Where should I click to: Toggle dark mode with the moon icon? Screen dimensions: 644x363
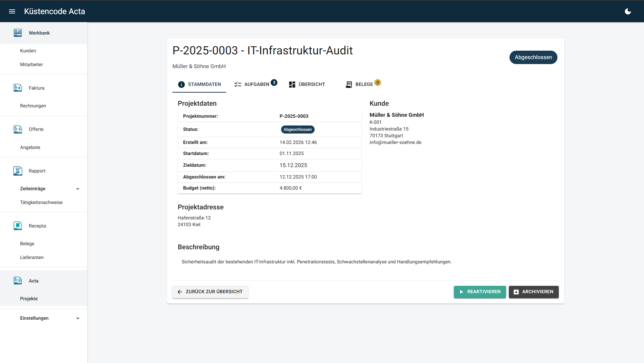(x=628, y=11)
